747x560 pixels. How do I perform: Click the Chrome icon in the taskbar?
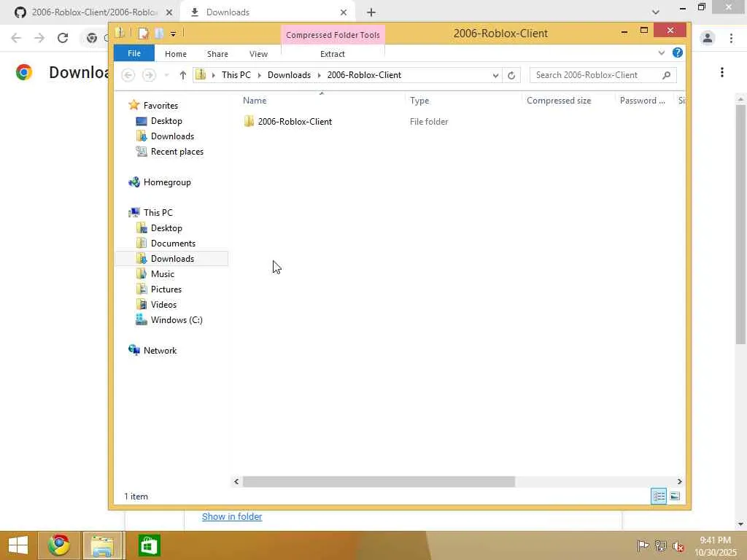tap(59, 545)
